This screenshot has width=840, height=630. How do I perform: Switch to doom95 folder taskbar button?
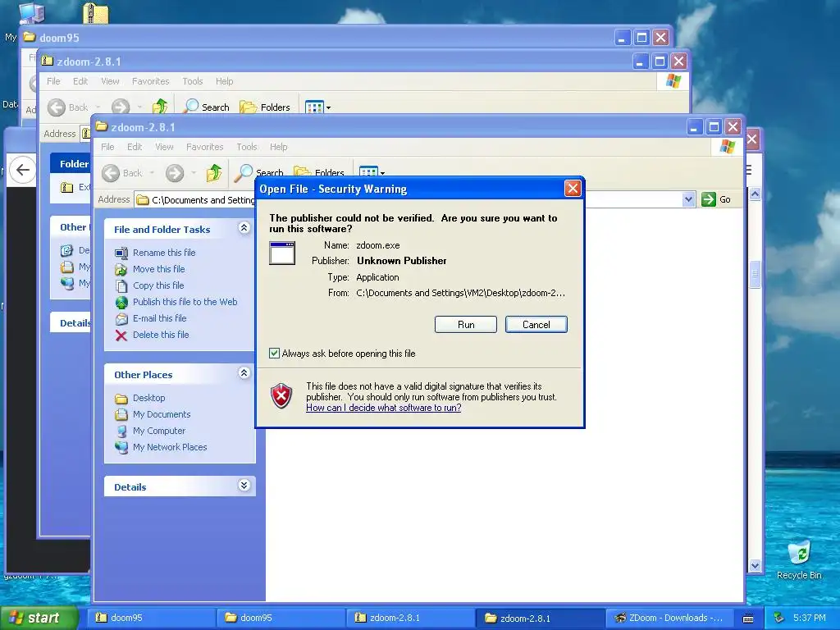(281, 618)
